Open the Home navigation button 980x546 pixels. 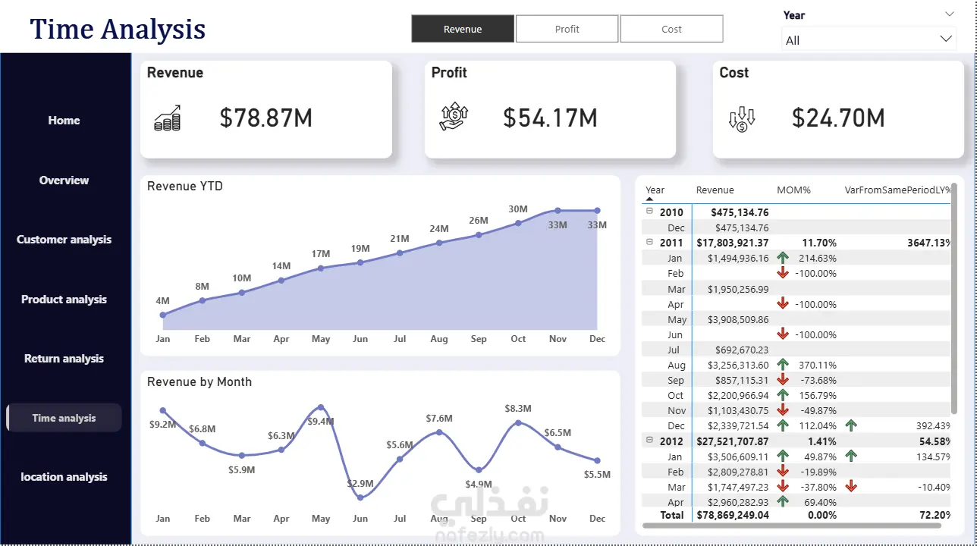[x=64, y=121]
